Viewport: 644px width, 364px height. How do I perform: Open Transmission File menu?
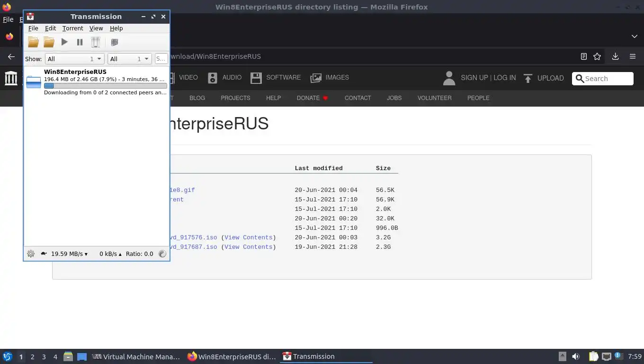(33, 28)
